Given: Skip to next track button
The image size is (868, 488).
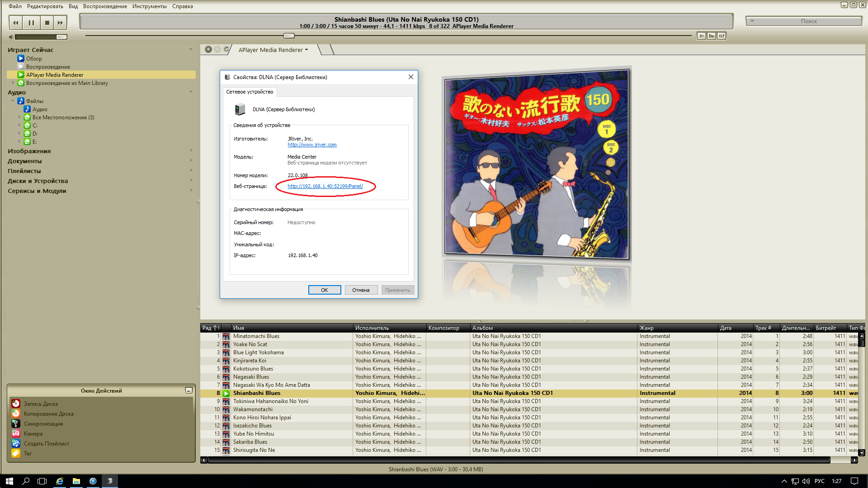Looking at the screenshot, I should click(x=60, y=23).
